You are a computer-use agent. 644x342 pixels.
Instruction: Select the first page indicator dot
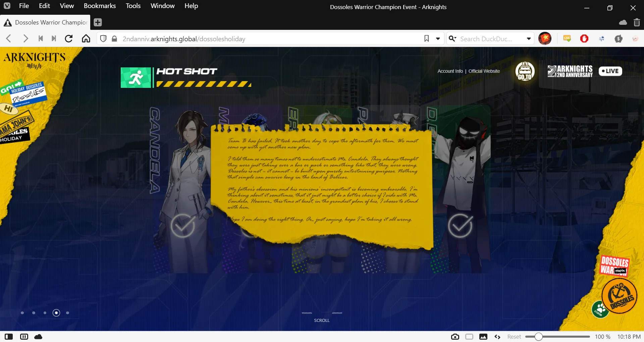(x=22, y=313)
